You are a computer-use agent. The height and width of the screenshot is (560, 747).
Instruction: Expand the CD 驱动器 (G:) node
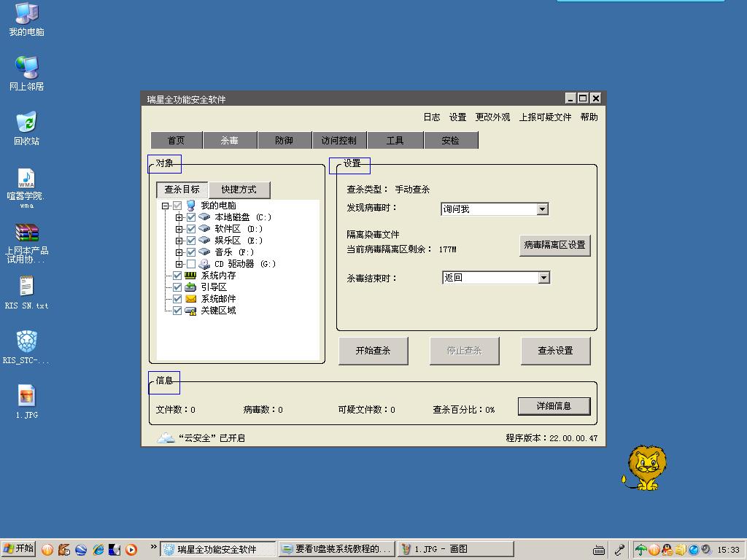point(179,264)
